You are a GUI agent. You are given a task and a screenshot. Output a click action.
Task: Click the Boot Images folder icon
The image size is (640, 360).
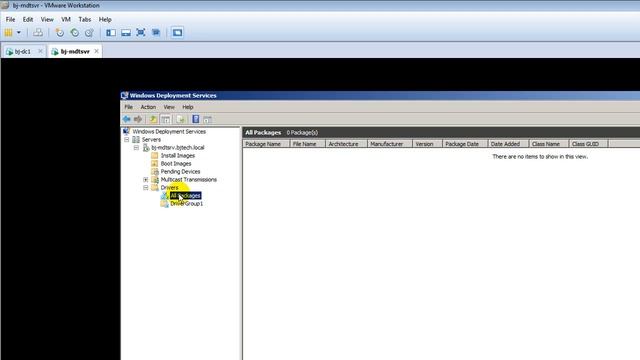coord(155,164)
